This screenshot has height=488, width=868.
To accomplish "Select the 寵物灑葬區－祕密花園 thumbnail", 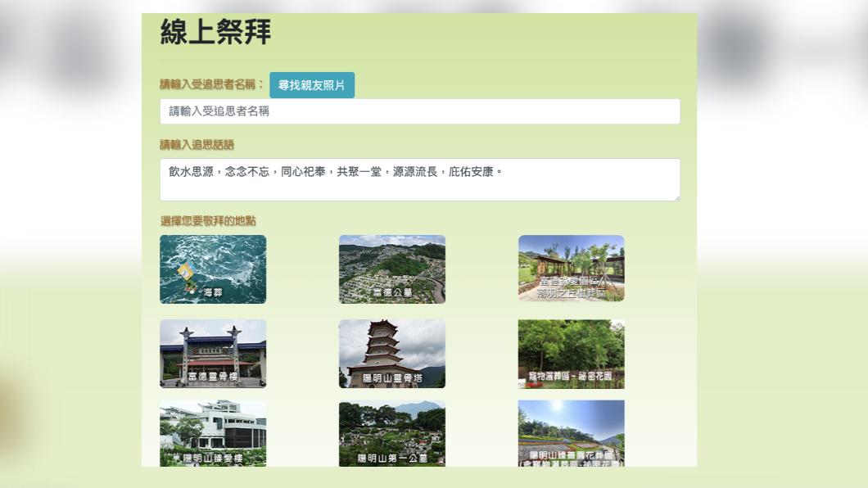I will click(572, 354).
